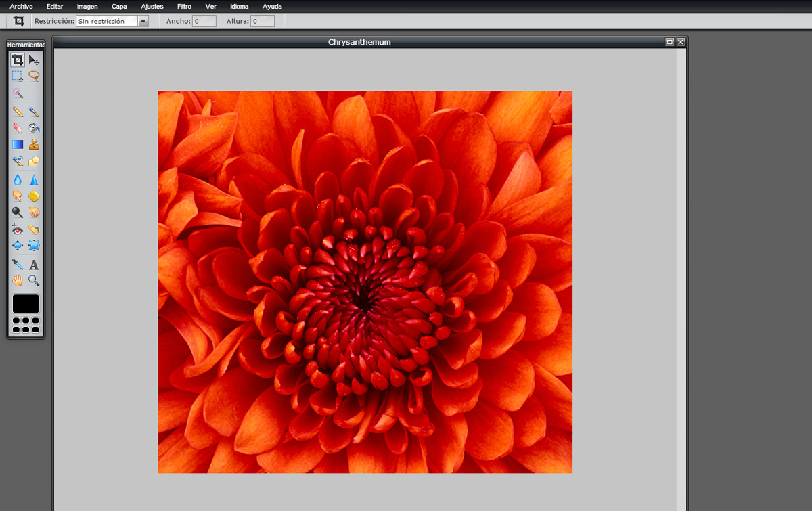Select the Drawing shape tool

coord(34,161)
